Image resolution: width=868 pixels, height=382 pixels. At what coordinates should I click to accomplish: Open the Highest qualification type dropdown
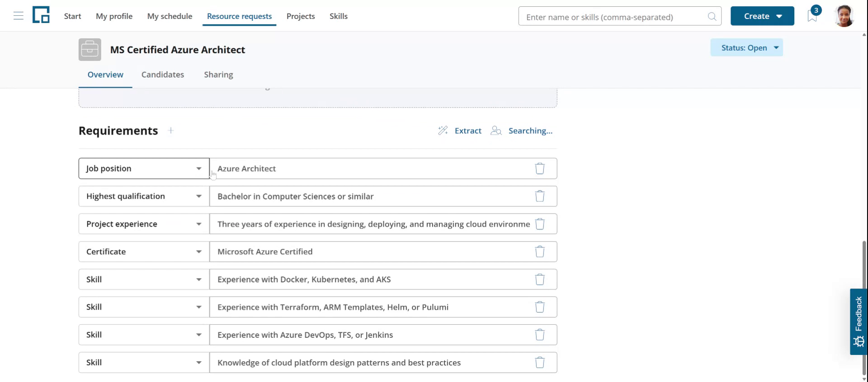tap(144, 196)
